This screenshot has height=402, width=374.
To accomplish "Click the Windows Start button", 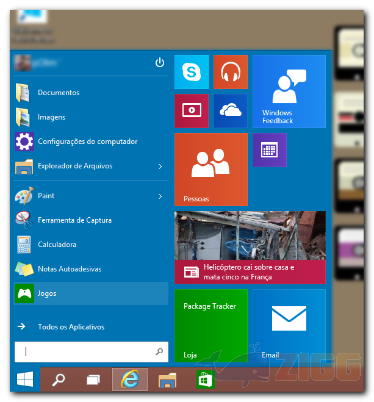I will point(25,379).
